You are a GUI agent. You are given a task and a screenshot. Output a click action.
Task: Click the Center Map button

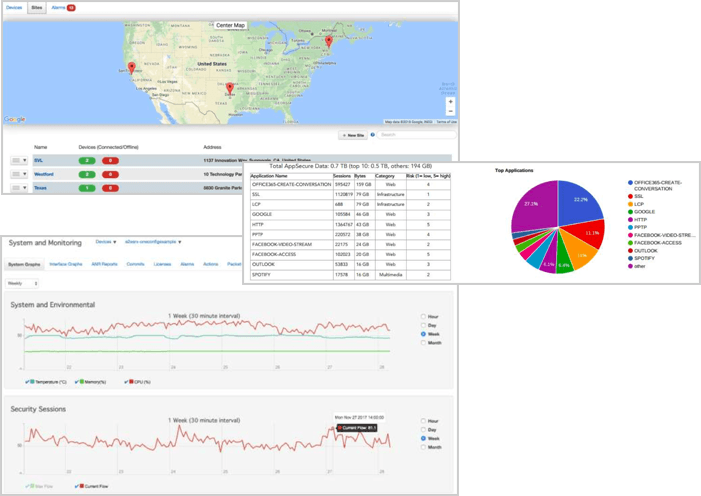click(x=230, y=25)
